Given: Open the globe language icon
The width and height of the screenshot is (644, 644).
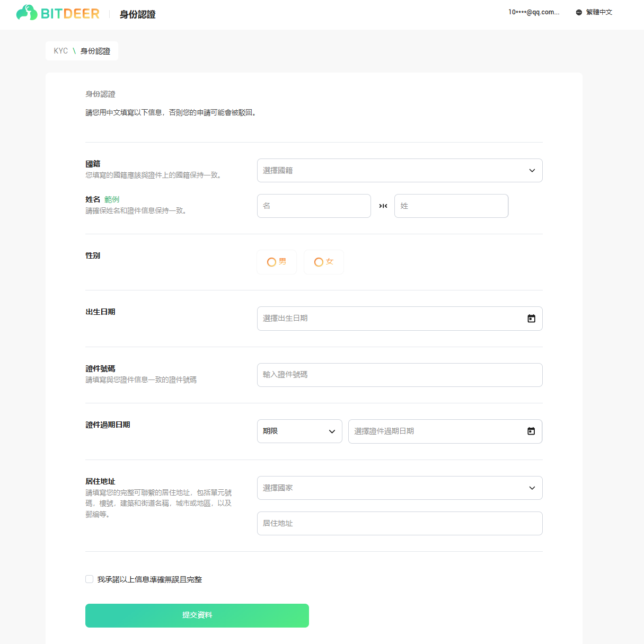Looking at the screenshot, I should coord(579,12).
